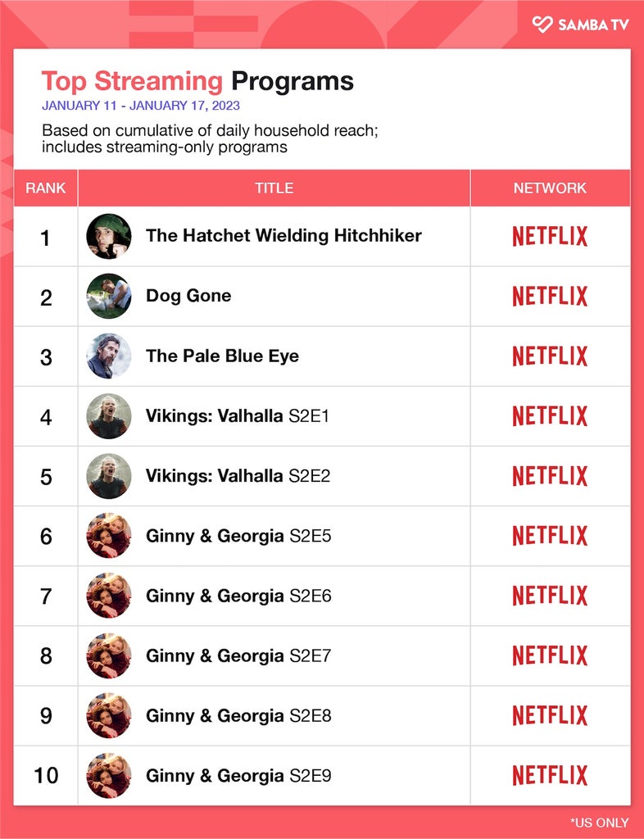Click the TITLE column header
Image resolution: width=644 pixels, height=839 pixels.
[x=274, y=188]
